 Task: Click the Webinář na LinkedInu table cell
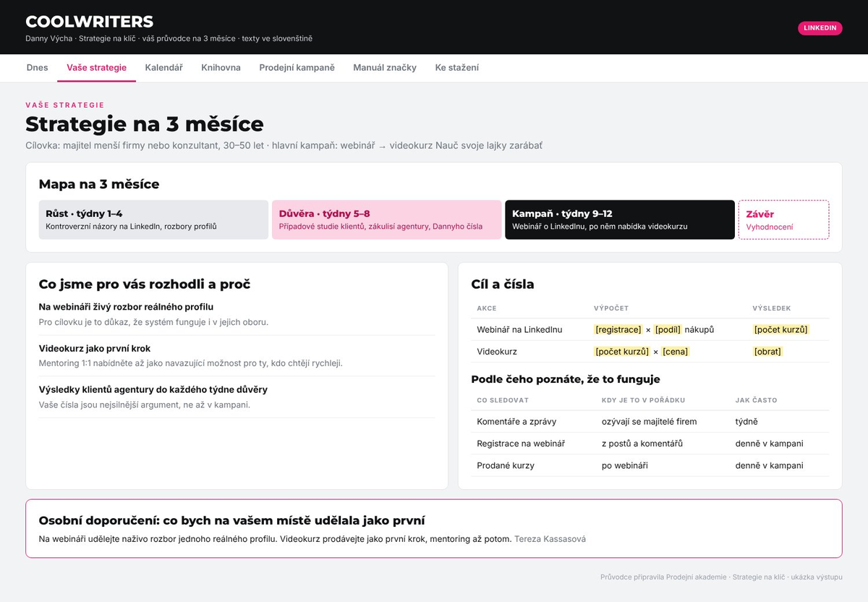(x=519, y=329)
